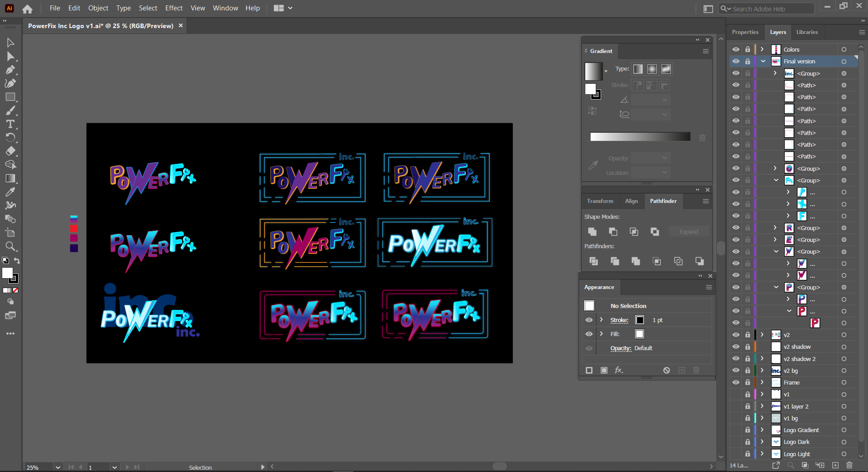The height and width of the screenshot is (472, 868).
Task: Select the Eraser tool
Action: click(x=10, y=151)
